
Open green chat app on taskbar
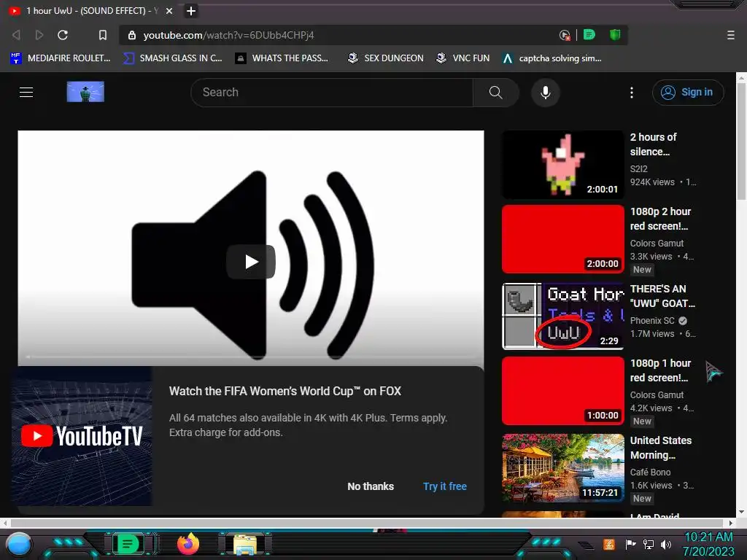click(127, 544)
